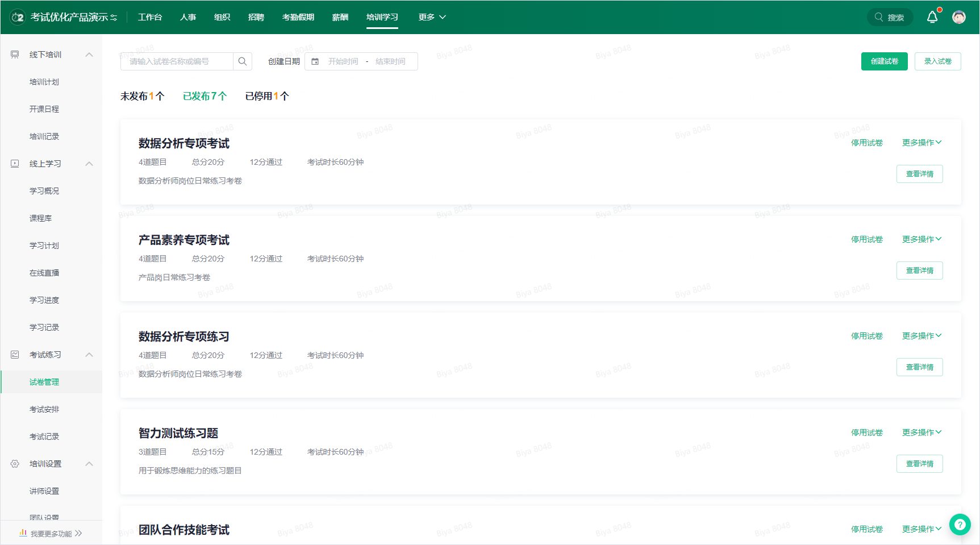
Task: Click the 线上学习 sidebar icon
Action: (15, 164)
